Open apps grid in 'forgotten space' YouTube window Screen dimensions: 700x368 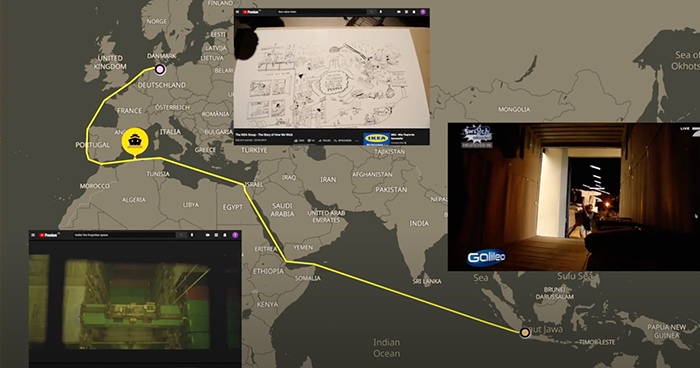coord(216,235)
